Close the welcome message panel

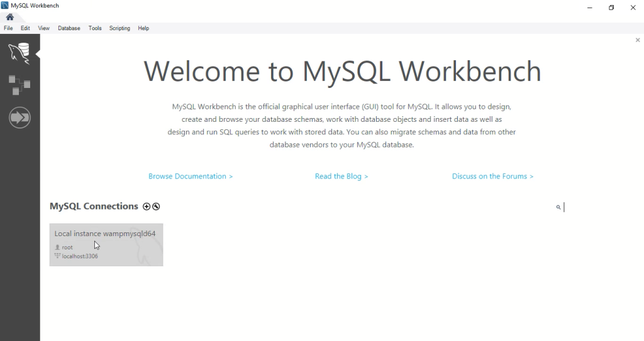[638, 40]
